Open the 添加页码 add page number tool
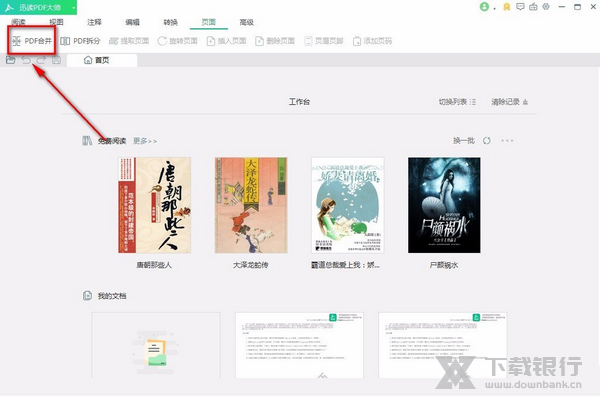Image resolution: width=600 pixels, height=397 pixels. coord(372,41)
